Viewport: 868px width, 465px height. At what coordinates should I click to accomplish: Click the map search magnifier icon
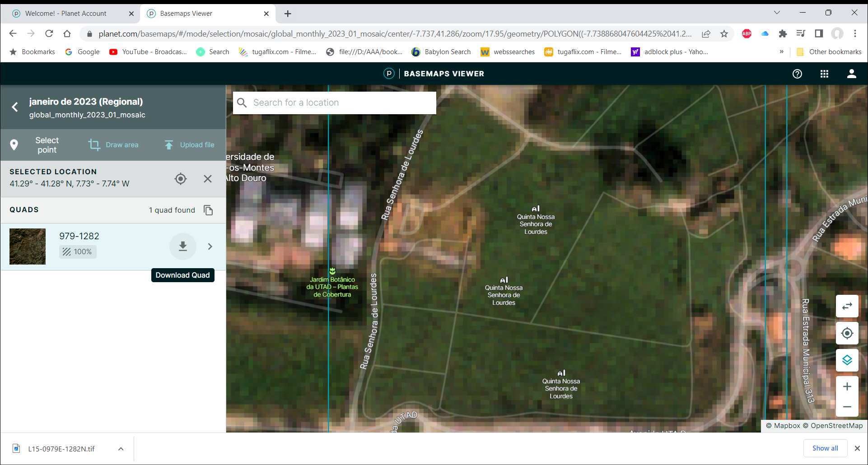tap(242, 103)
